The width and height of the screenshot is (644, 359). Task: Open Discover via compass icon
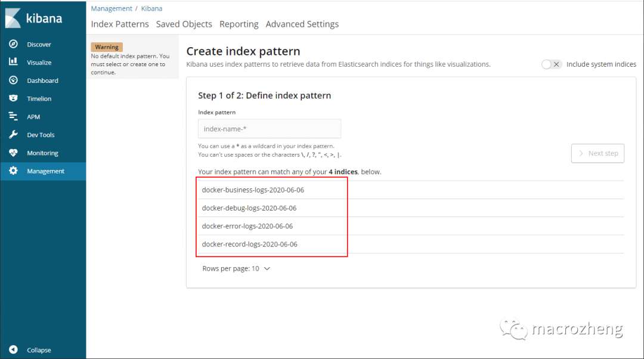(13, 44)
